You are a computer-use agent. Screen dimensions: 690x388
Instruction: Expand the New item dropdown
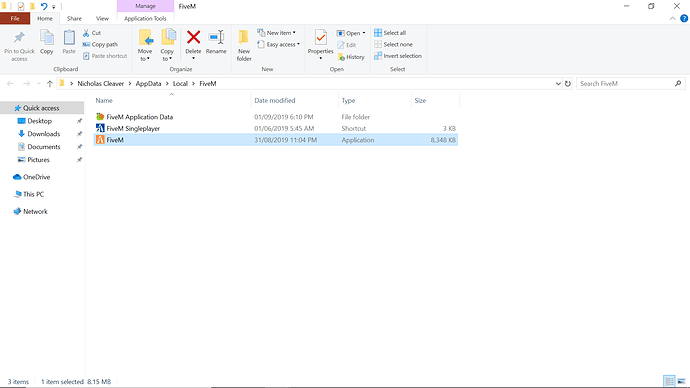pyautogui.click(x=277, y=33)
